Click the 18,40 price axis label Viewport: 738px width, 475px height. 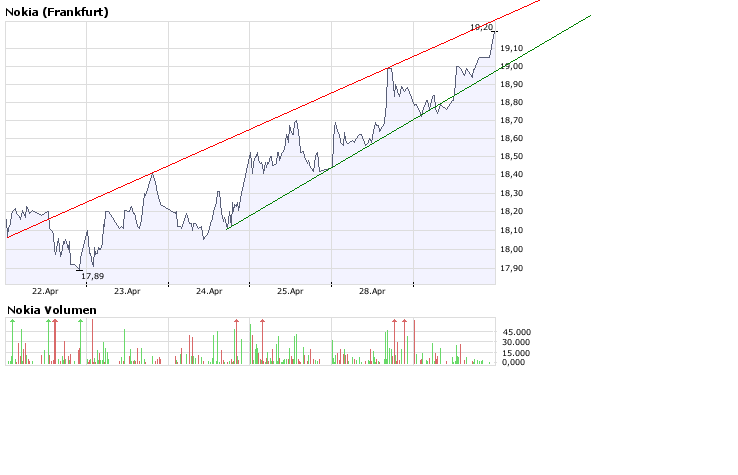coord(512,175)
